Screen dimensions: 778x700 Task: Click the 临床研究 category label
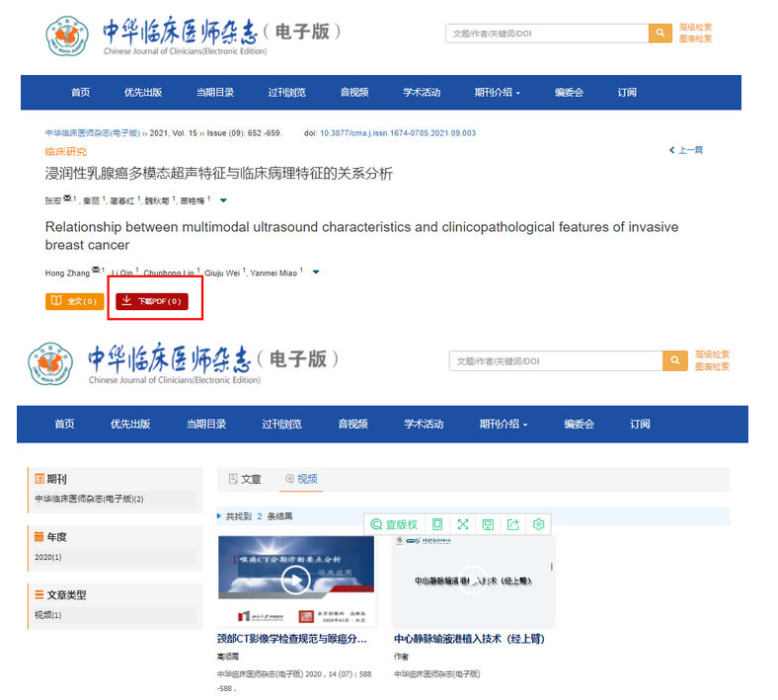[65, 151]
